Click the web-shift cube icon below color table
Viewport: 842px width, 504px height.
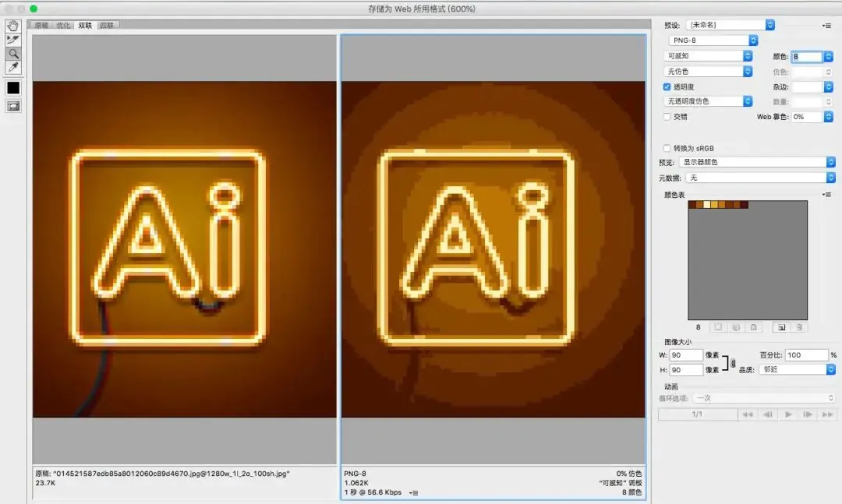736,327
